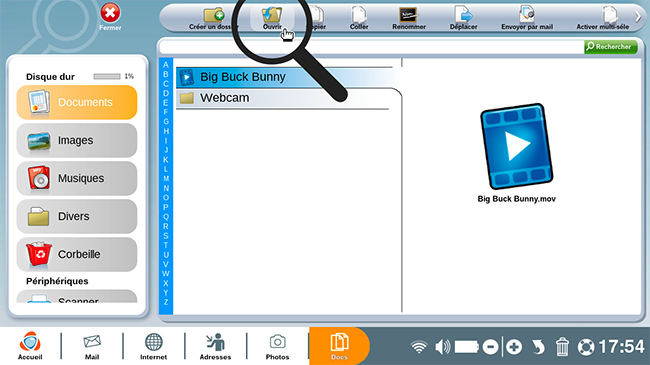650x365 pixels.
Task: Activate the multi-sélection toolbar option
Action: [x=609, y=15]
